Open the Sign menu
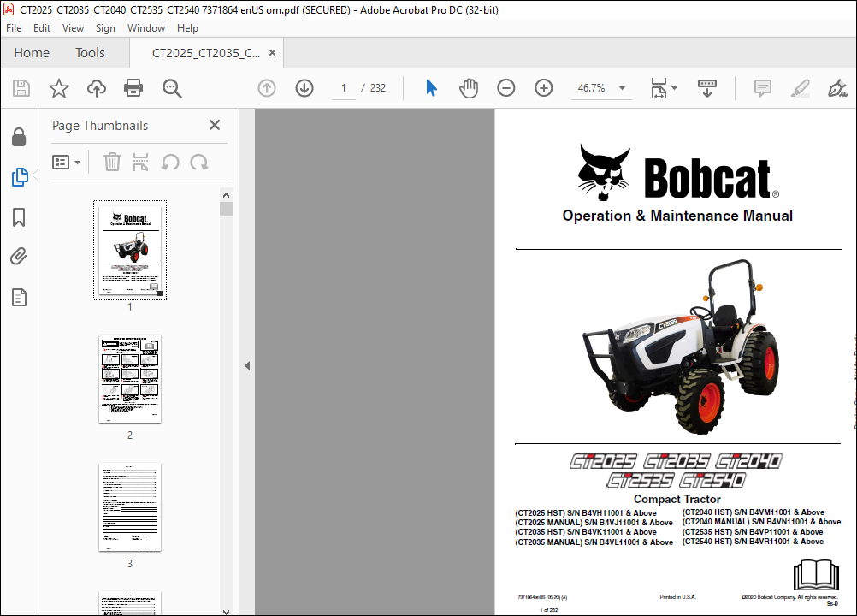The image size is (857, 616). pyautogui.click(x=105, y=27)
